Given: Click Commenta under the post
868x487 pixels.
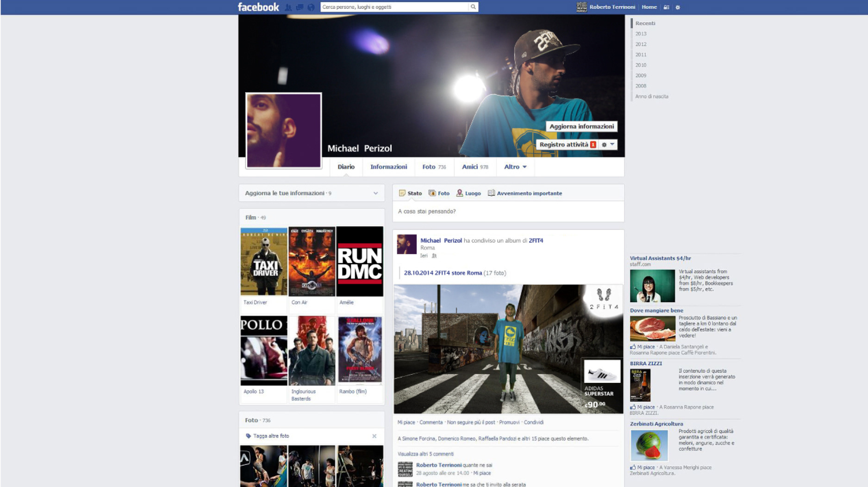Looking at the screenshot, I should point(431,422).
